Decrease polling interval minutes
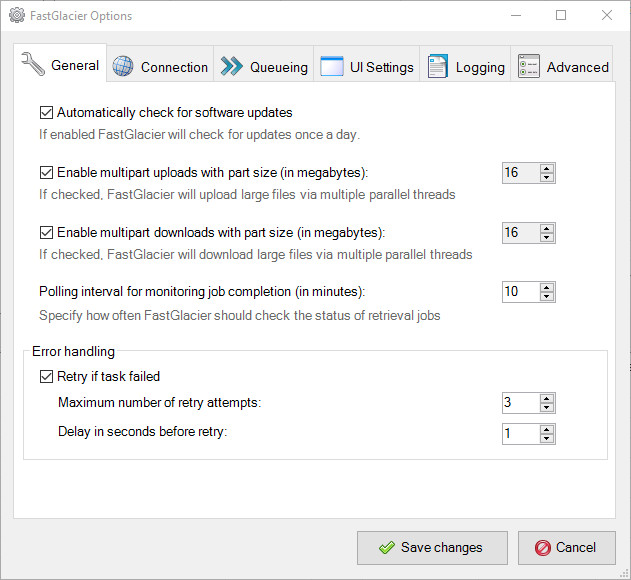Screen dimensions: 631x580 click(x=546, y=297)
